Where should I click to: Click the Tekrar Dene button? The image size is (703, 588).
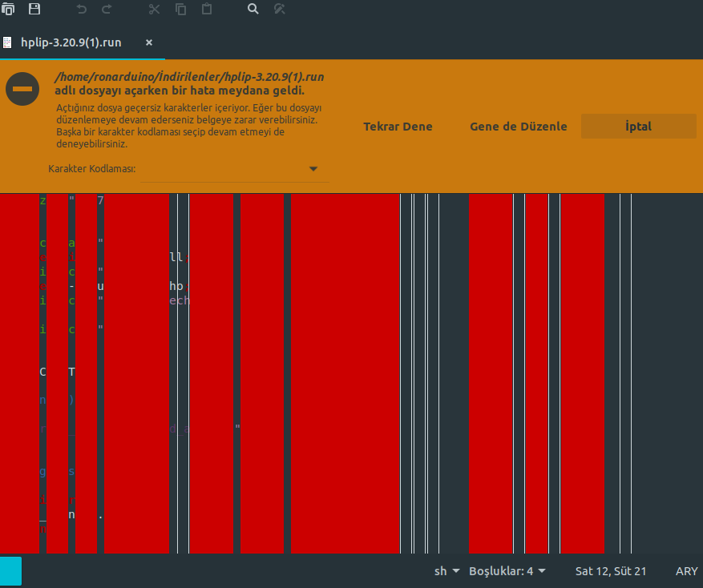pos(398,127)
